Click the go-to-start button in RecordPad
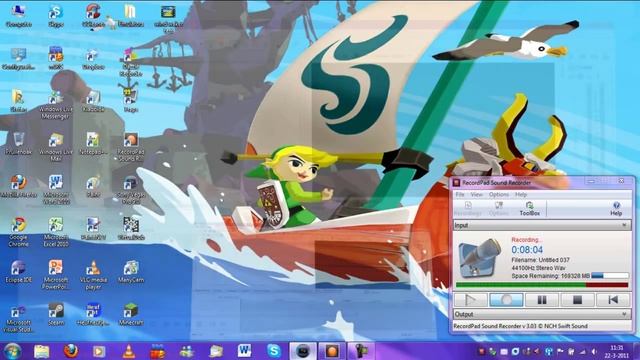The height and width of the screenshot is (360, 640). (x=613, y=300)
